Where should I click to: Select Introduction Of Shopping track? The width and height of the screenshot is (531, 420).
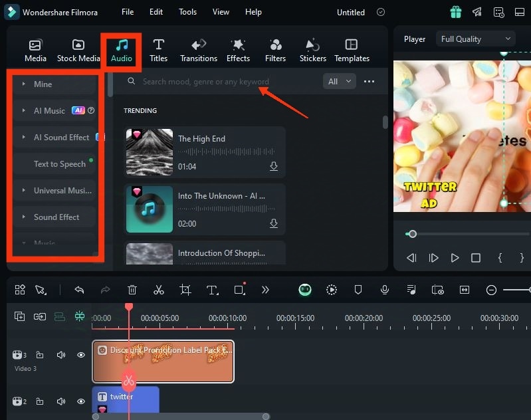[x=205, y=253]
